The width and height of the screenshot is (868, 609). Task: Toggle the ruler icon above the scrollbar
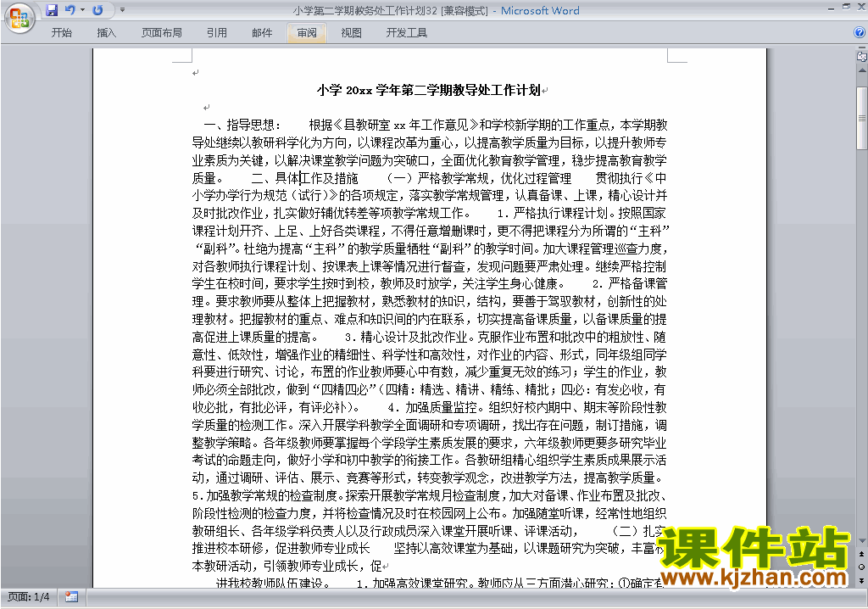861,56
